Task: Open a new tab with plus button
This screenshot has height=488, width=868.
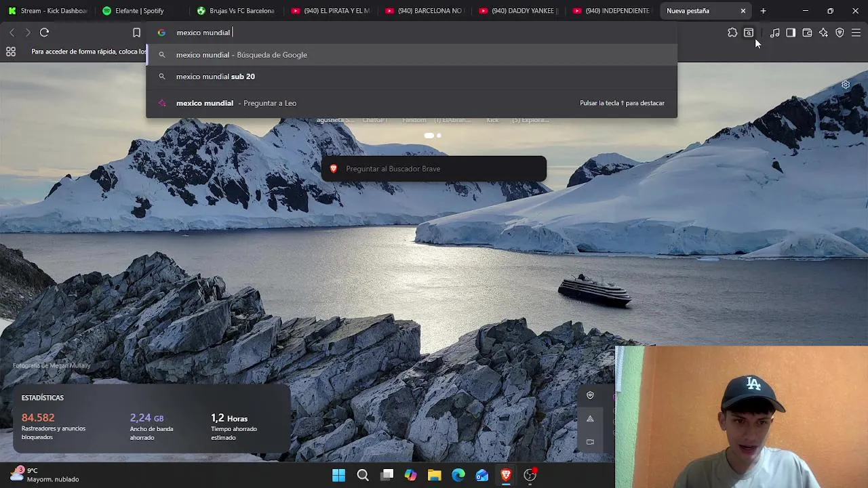Action: click(x=763, y=11)
